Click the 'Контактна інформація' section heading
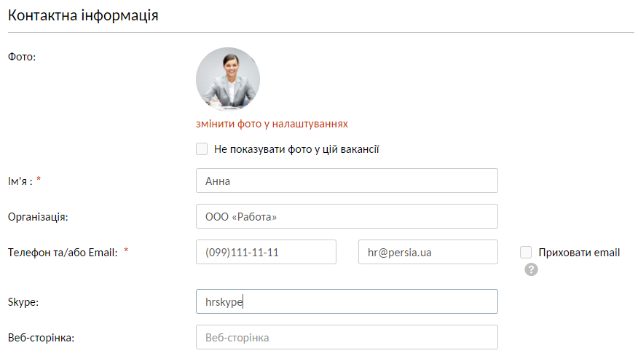The height and width of the screenshot is (364, 638). [x=83, y=15]
